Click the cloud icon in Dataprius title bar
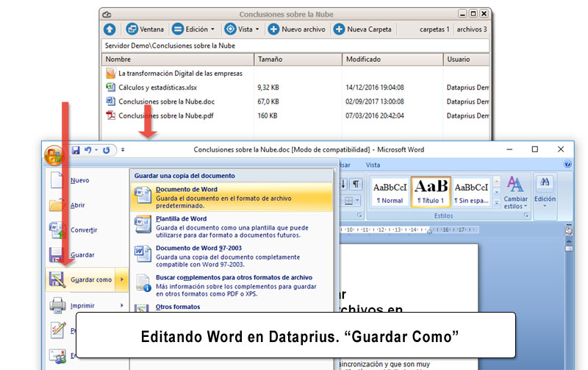 tap(107, 15)
